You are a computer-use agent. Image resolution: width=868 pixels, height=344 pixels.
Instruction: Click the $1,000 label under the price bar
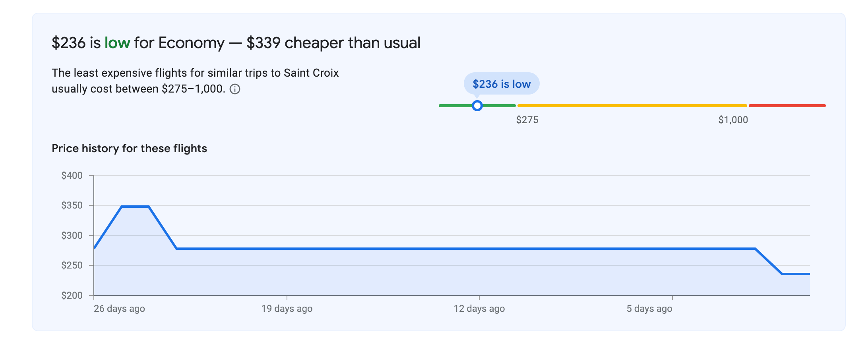pyautogui.click(x=733, y=120)
